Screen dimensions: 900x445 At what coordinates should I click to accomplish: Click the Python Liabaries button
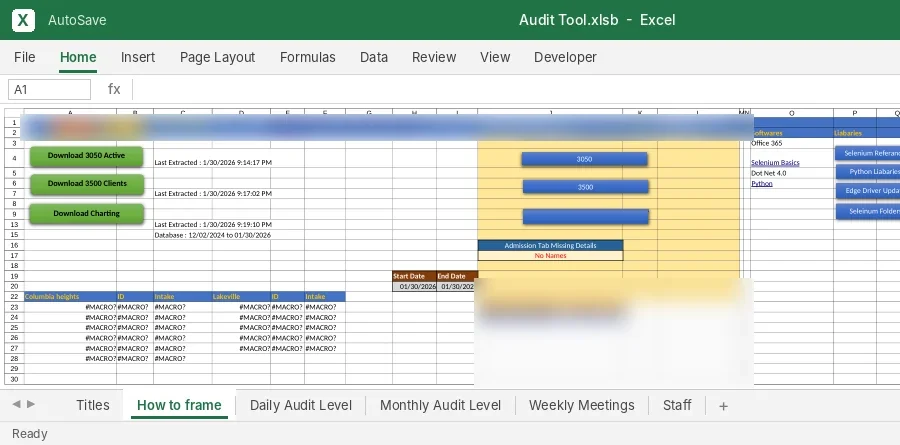coord(867,172)
